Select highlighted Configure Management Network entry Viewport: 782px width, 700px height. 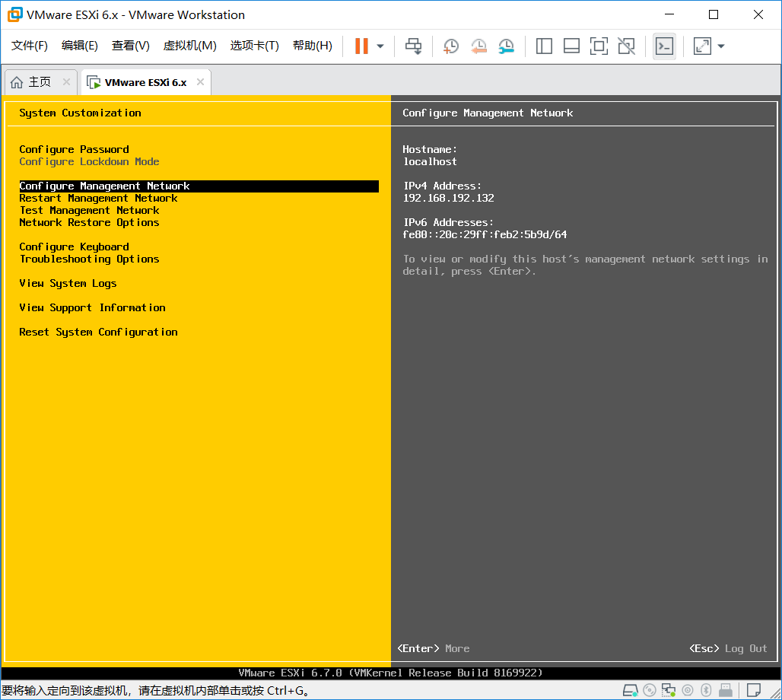(x=199, y=186)
